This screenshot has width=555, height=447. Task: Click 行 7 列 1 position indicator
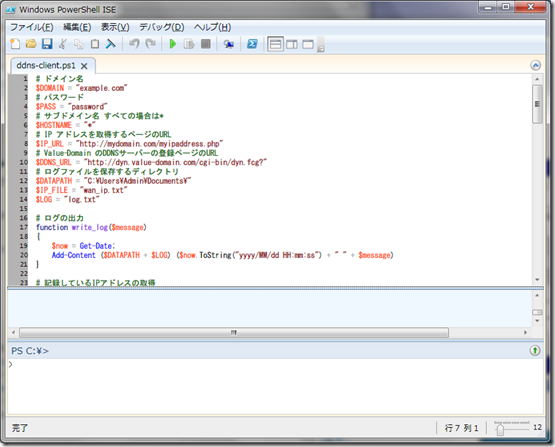[x=461, y=428]
